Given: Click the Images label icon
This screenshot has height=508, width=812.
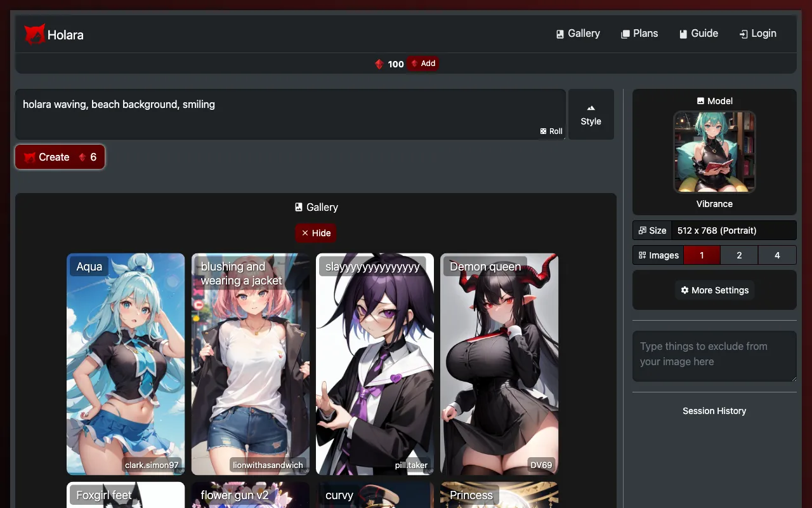Looking at the screenshot, I should pyautogui.click(x=642, y=255).
